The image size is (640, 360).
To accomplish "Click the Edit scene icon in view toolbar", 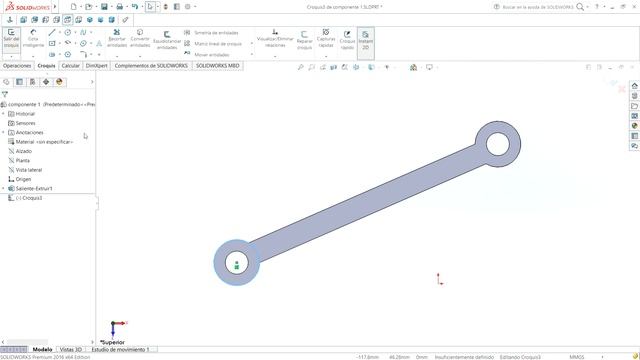I will click(x=413, y=67).
